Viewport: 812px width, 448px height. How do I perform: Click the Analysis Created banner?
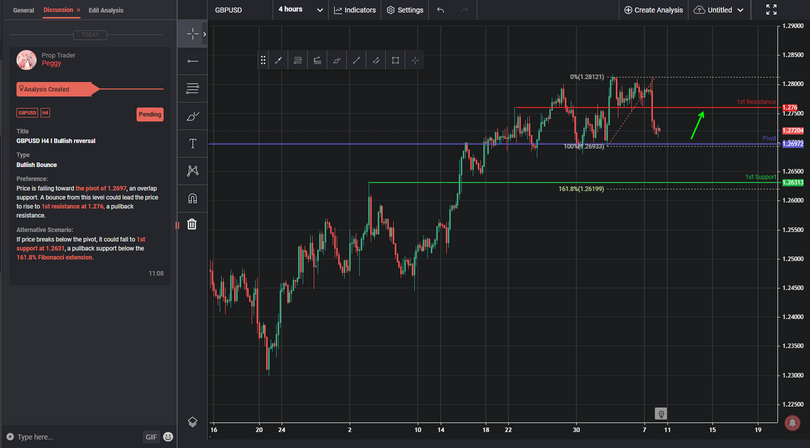(x=57, y=89)
